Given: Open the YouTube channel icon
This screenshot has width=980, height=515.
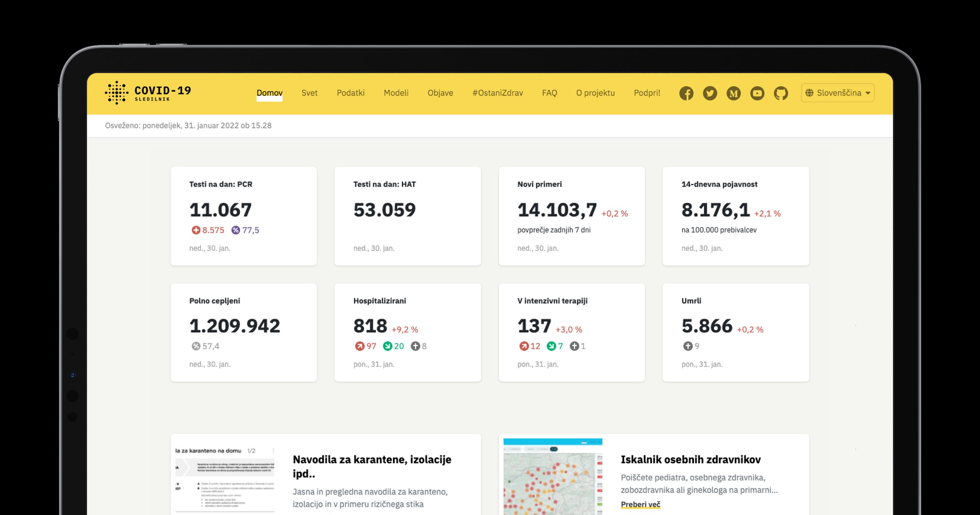Looking at the screenshot, I should (757, 93).
